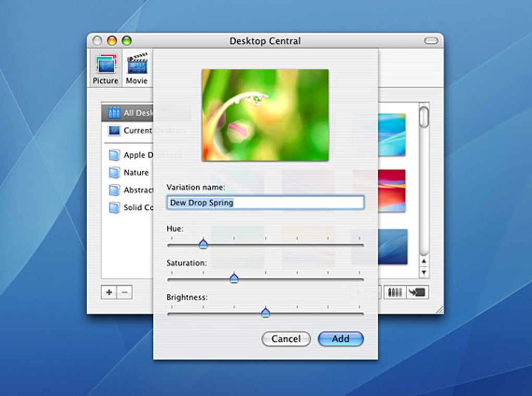
Task: Click the Variation name text field
Action: click(265, 202)
